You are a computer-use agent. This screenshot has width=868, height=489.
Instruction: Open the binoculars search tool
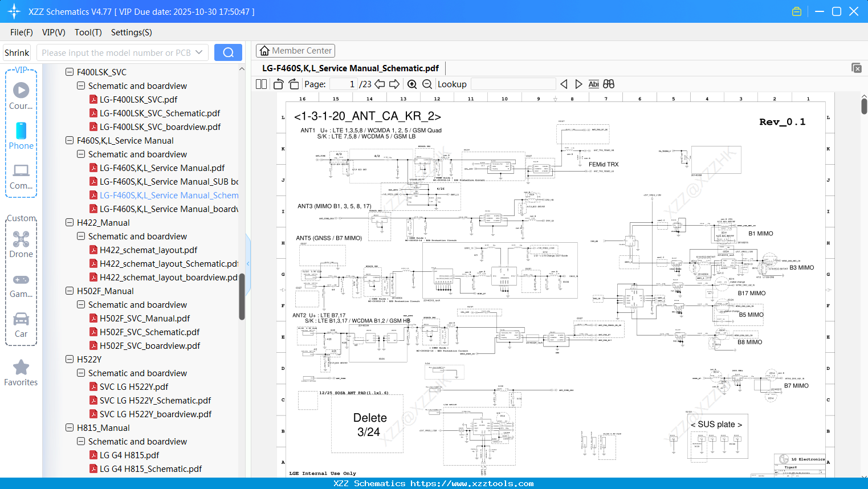(608, 84)
